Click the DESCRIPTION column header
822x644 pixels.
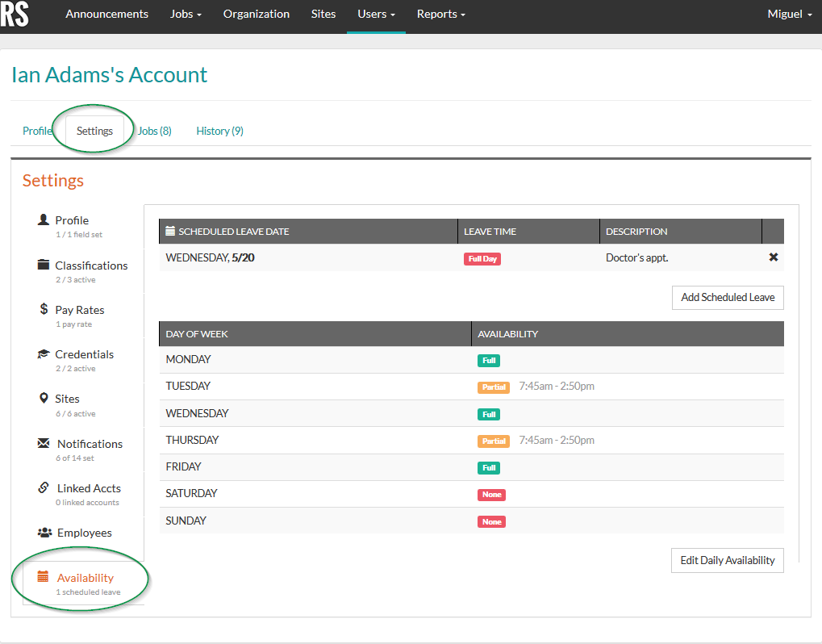(x=636, y=232)
